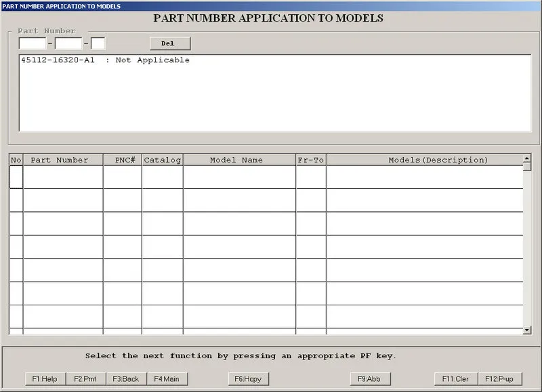Screen dimensions: 542x392
Task: Open help with F1:Help button
Action: (x=45, y=379)
